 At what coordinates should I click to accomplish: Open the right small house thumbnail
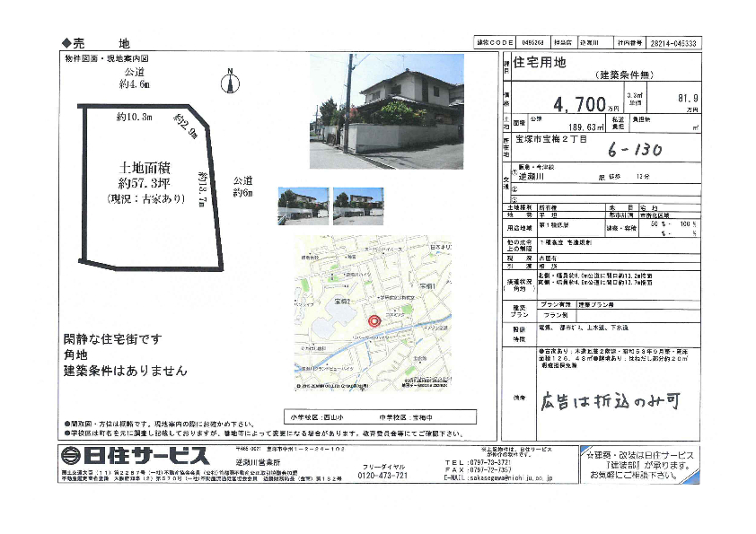tap(357, 206)
